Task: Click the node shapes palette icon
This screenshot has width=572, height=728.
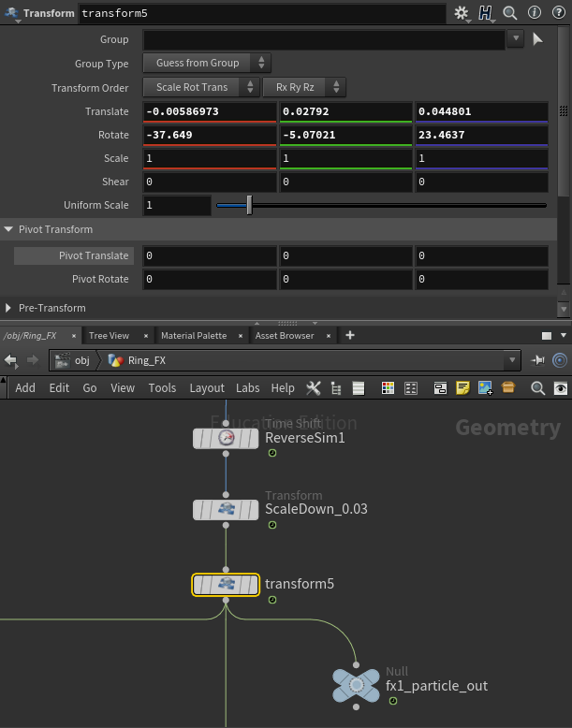Action: point(411,388)
